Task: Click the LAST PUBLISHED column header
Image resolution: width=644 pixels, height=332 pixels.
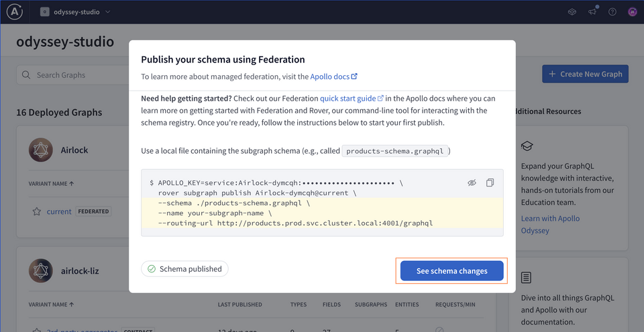Action: click(240, 305)
